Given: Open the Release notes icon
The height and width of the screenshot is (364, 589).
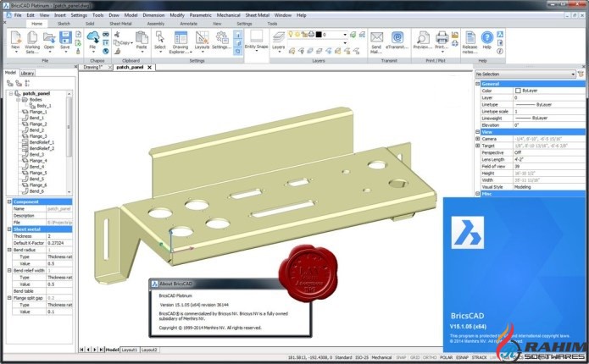Looking at the screenshot, I should point(470,37).
